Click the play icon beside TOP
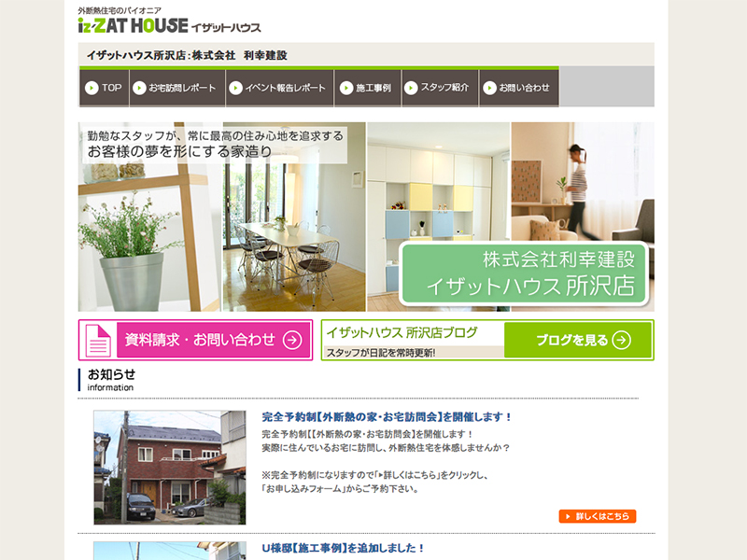 91,88
